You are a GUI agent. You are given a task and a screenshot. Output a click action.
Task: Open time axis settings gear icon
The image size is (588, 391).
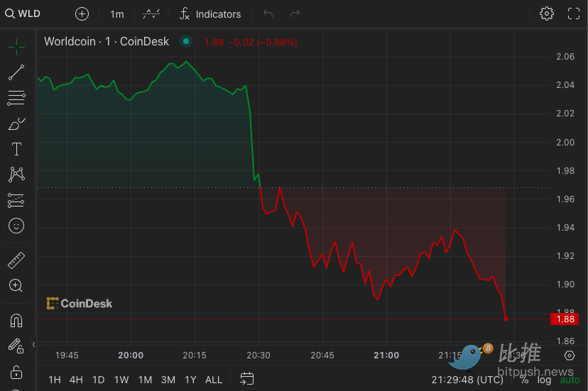click(570, 356)
